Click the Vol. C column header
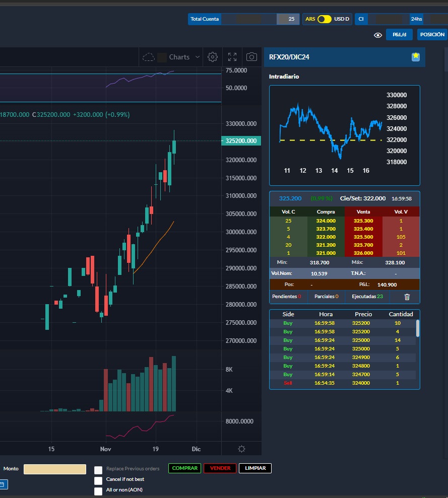 (288, 212)
